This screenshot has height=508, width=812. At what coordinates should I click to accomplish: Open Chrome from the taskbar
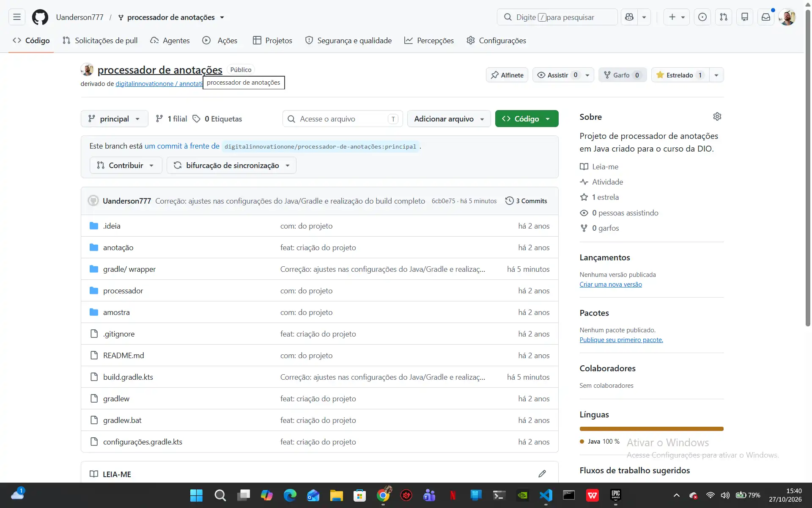(383, 495)
